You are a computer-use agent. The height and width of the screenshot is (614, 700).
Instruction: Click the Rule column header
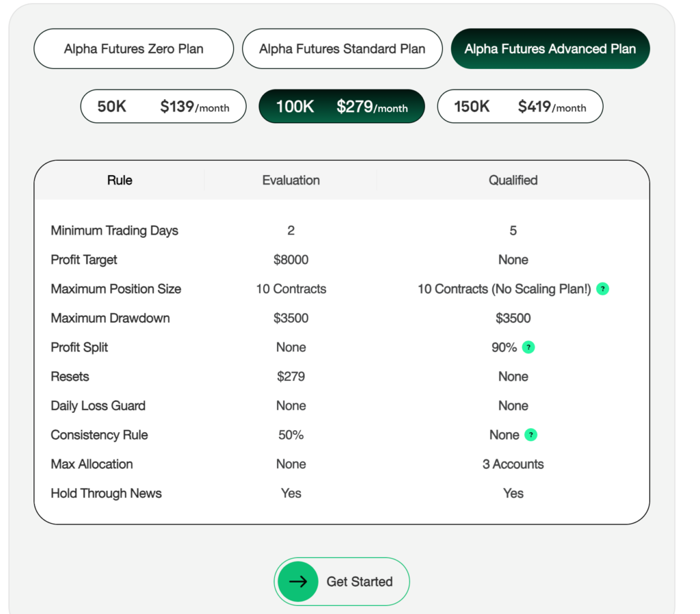tap(120, 181)
